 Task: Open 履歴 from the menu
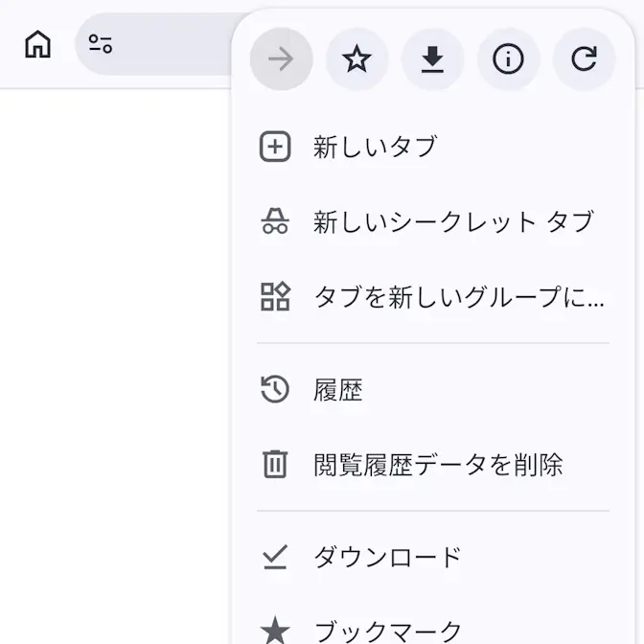[433, 389]
